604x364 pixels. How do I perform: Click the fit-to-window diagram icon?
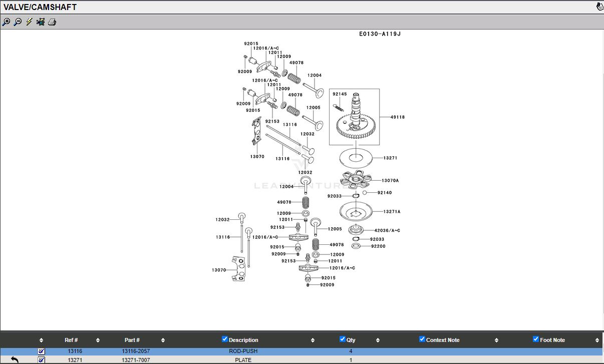(x=41, y=22)
